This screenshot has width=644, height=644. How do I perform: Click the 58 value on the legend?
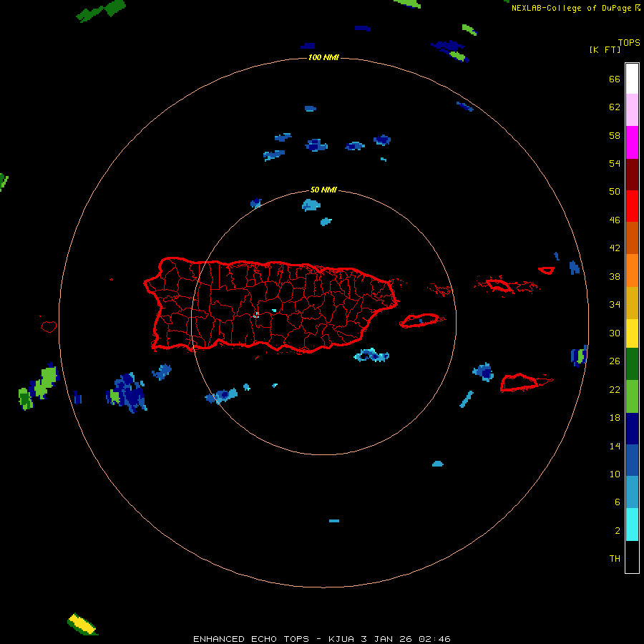click(x=615, y=135)
